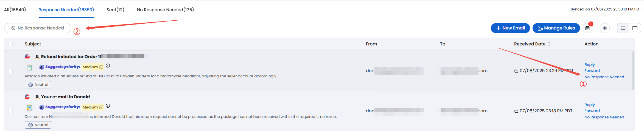This screenshot has width=644, height=133.
Task: Sort emails by Received Date arrows
Action: click(549, 44)
